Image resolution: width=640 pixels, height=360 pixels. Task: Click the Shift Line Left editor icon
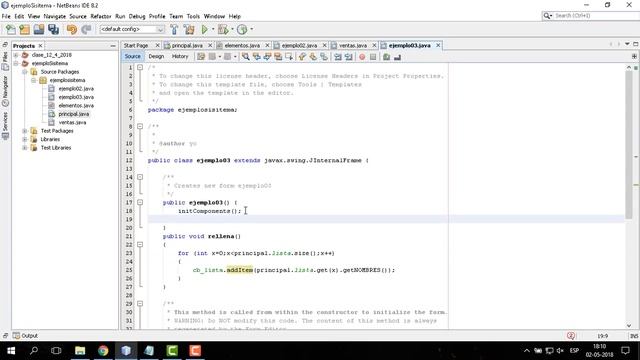click(x=338, y=57)
